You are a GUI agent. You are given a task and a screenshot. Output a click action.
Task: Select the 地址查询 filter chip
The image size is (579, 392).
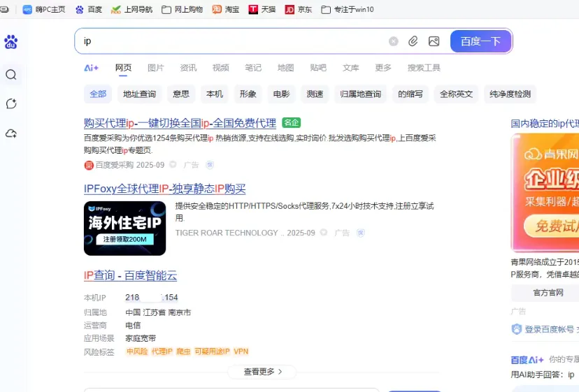click(x=140, y=94)
